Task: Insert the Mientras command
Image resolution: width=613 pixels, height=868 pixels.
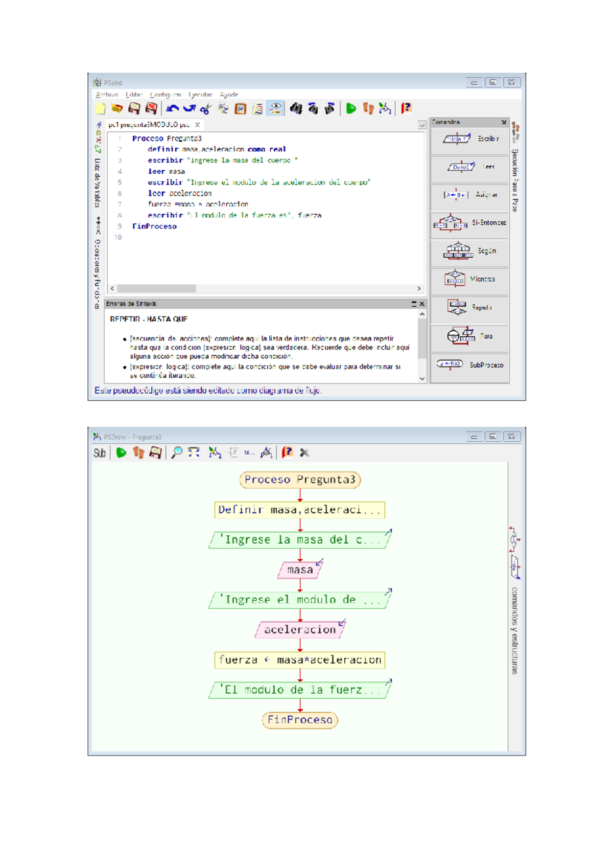Action: pyautogui.click(x=469, y=279)
